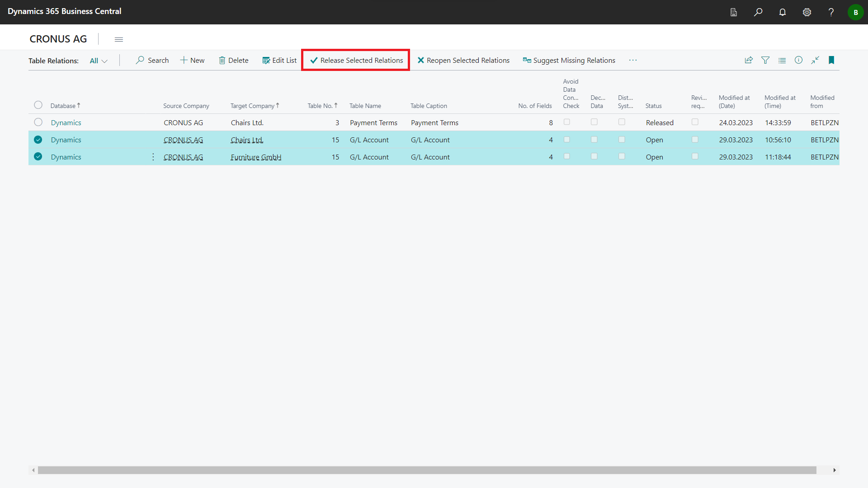
Task: Create a New table relation
Action: [x=193, y=60]
